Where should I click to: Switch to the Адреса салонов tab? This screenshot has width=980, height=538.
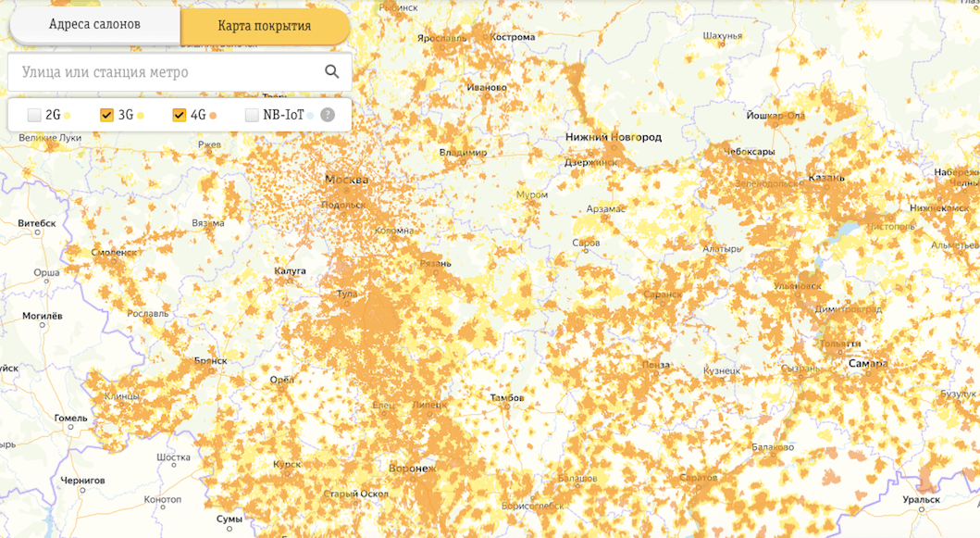click(94, 25)
